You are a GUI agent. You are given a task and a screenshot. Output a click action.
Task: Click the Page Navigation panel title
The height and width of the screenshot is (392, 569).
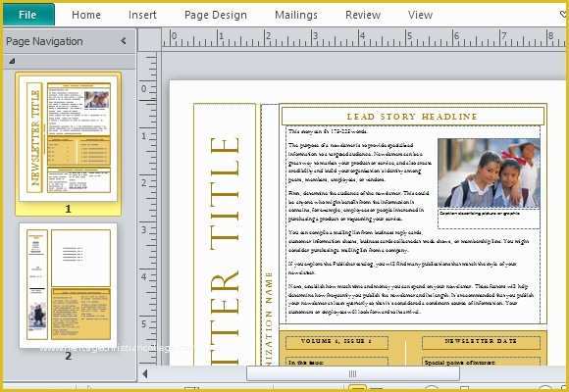[x=44, y=41]
